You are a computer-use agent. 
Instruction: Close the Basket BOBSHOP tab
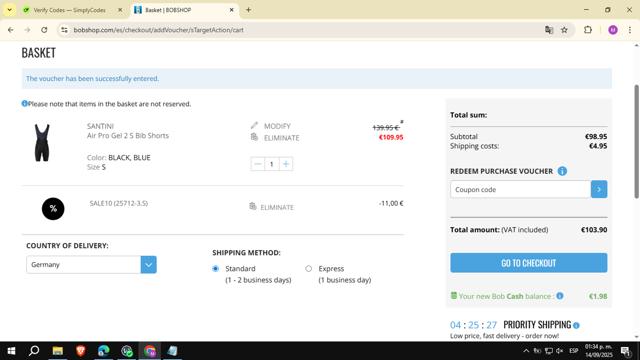tap(231, 10)
